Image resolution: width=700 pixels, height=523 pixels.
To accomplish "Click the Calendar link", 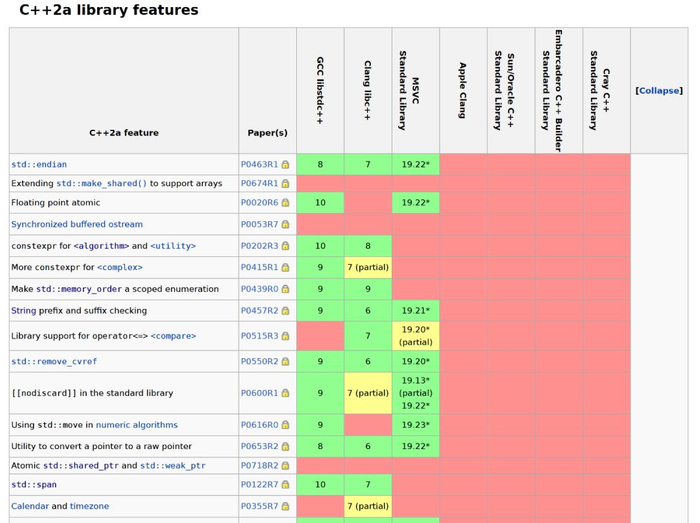I will pyautogui.click(x=30, y=507).
